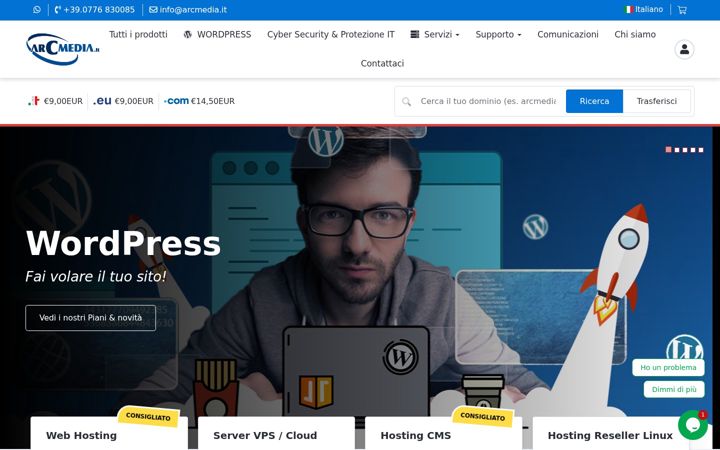Select the first slider indicator dot
The width and height of the screenshot is (720, 450).
[669, 150]
